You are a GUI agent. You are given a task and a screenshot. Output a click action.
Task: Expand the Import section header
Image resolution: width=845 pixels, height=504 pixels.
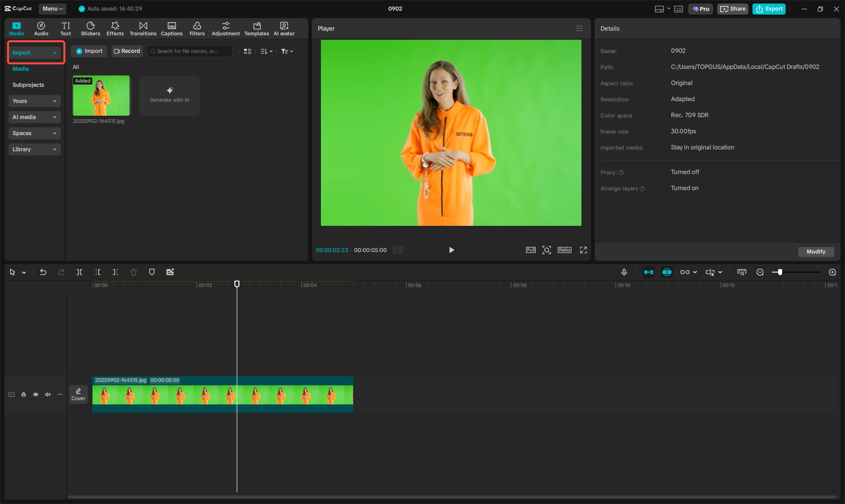pyautogui.click(x=35, y=52)
